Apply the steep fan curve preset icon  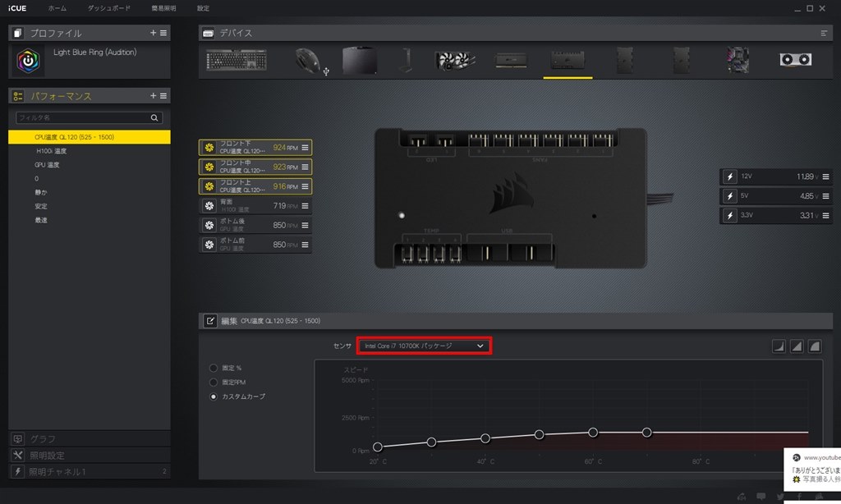tap(778, 346)
